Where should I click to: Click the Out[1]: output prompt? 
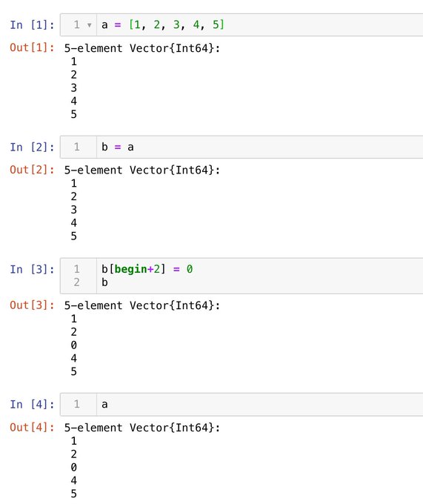(x=32, y=47)
